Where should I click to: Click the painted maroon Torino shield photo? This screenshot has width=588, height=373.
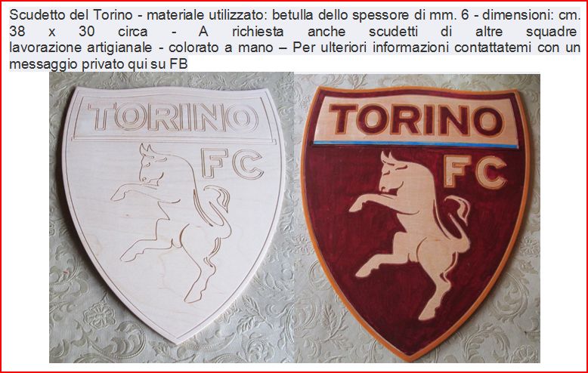(416, 223)
